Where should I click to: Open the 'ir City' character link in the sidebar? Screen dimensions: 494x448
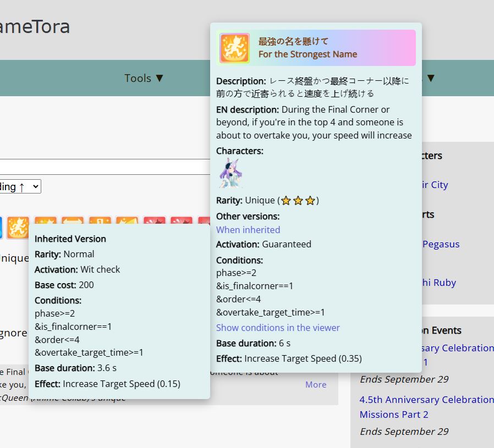(435, 185)
